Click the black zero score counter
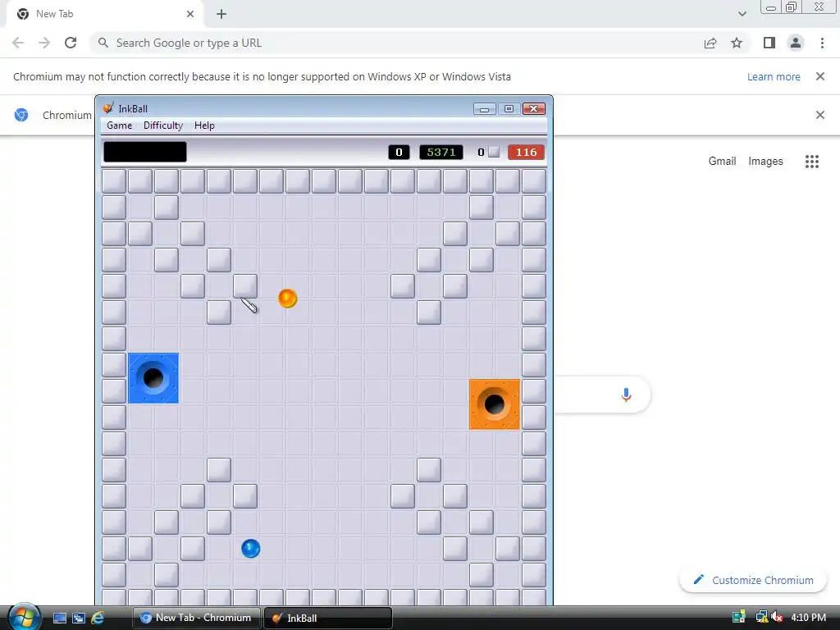Viewport: 840px width, 630px height. [399, 152]
